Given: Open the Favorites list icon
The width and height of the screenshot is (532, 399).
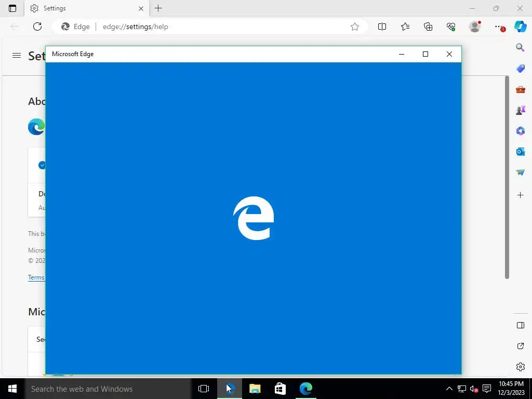Looking at the screenshot, I should click(x=405, y=26).
